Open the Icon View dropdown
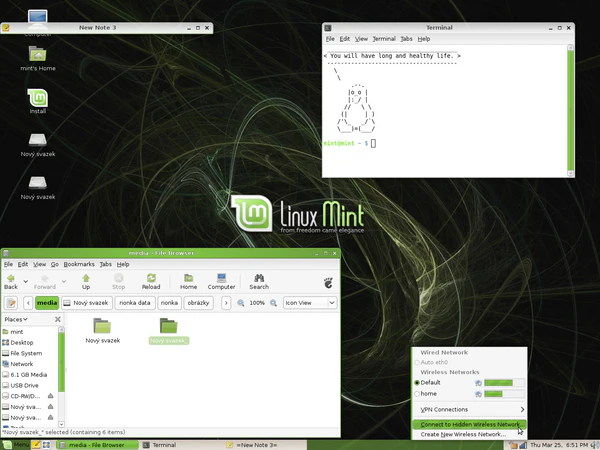The width and height of the screenshot is (600, 450). pos(310,302)
